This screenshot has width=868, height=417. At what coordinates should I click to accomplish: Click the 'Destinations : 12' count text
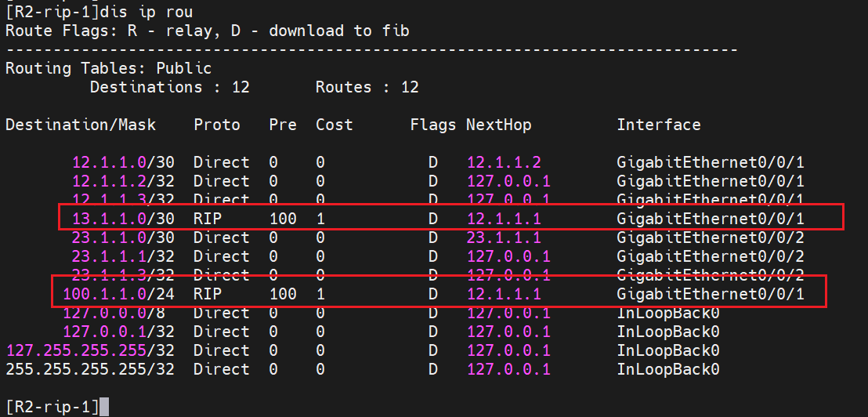tap(169, 87)
